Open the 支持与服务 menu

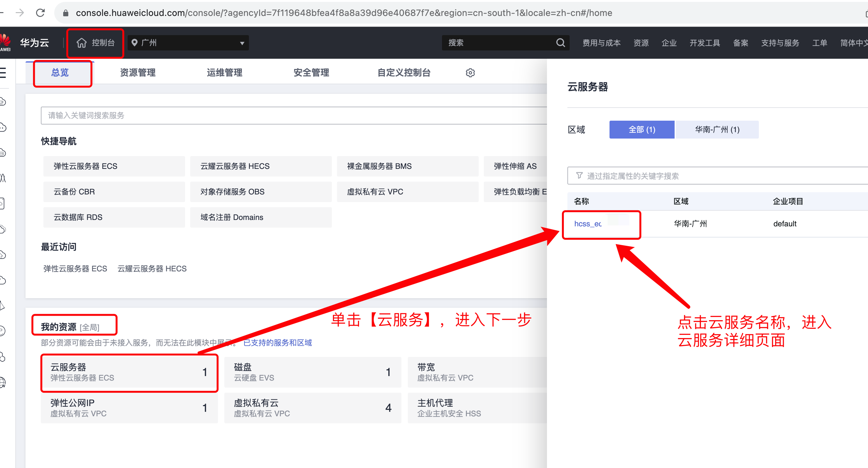pos(780,43)
